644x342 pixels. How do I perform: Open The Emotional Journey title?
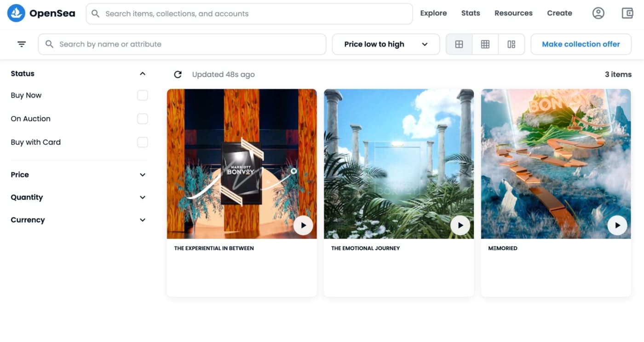[x=366, y=248]
